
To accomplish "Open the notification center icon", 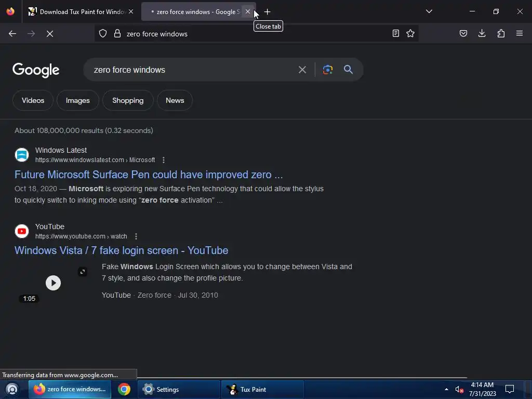I will click(x=510, y=389).
